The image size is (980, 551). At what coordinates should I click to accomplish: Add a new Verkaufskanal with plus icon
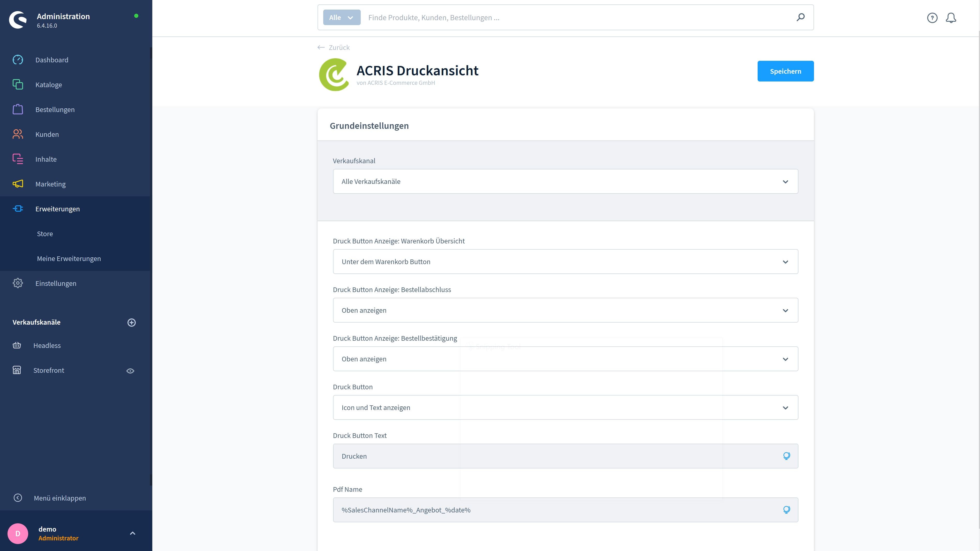click(132, 322)
